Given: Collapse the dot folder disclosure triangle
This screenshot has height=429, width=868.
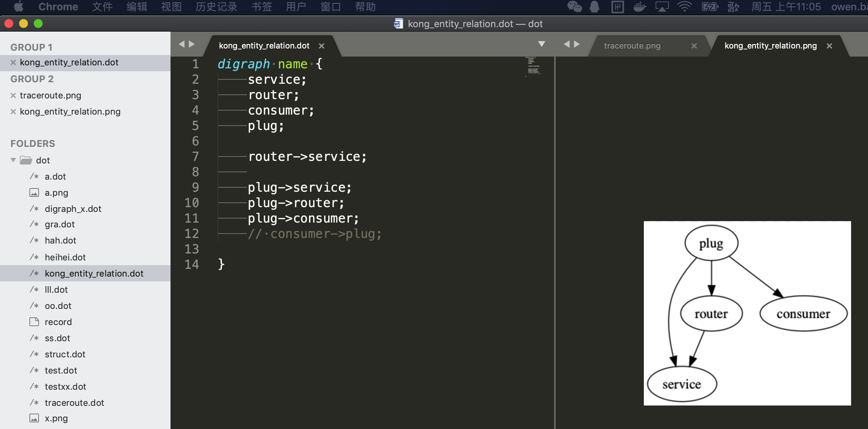Looking at the screenshot, I should click(13, 160).
